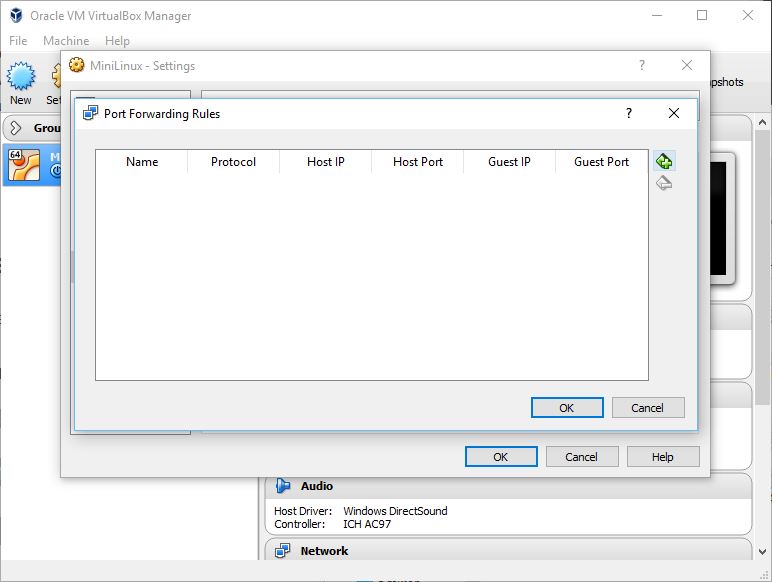Click Help button in MiniLinux Settings
Screen dimensions: 772x582
(663, 457)
